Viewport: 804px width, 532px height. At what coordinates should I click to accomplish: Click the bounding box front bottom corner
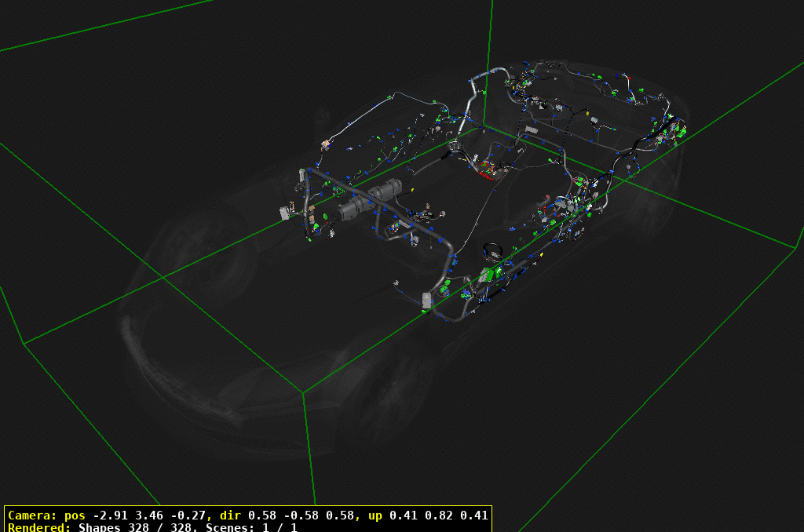tap(303, 392)
